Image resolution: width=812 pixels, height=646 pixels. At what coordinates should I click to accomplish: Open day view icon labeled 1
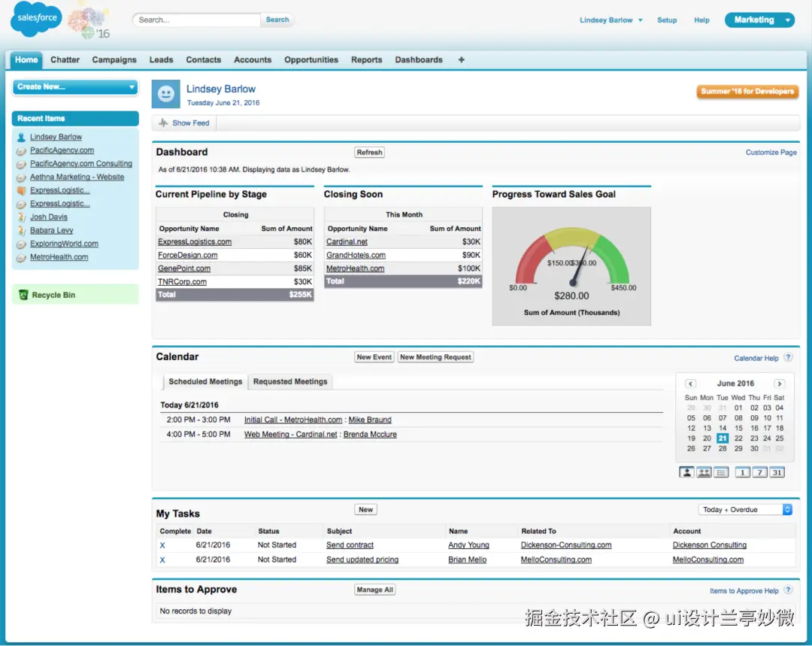point(743,472)
